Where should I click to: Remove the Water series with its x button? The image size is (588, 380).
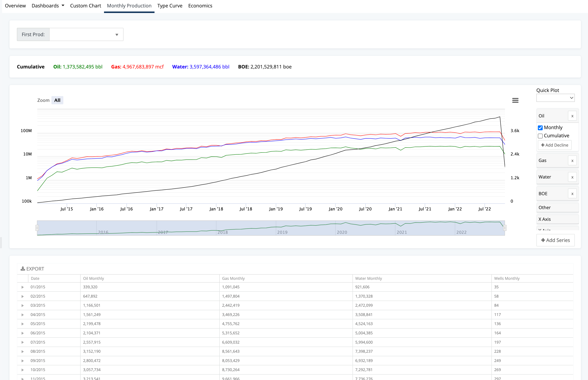(572, 177)
